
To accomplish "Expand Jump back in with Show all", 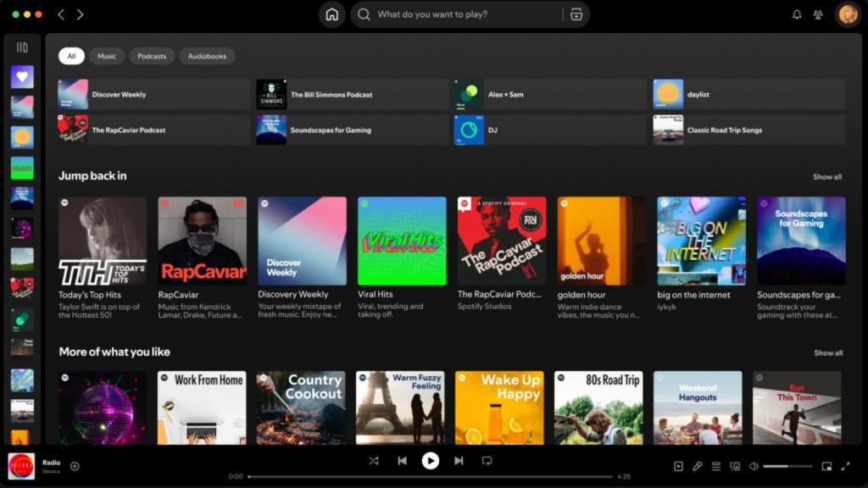I will [827, 176].
